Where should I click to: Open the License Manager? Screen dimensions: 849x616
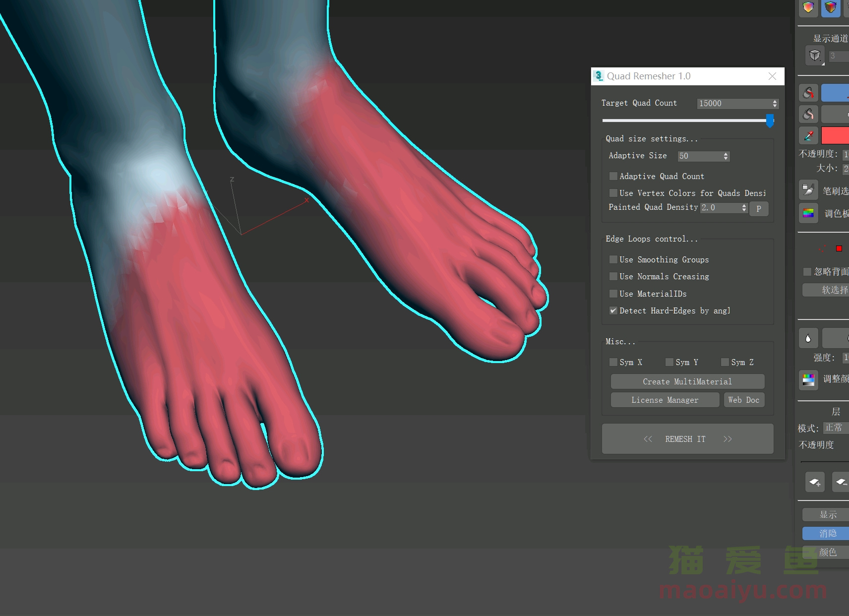tap(665, 400)
